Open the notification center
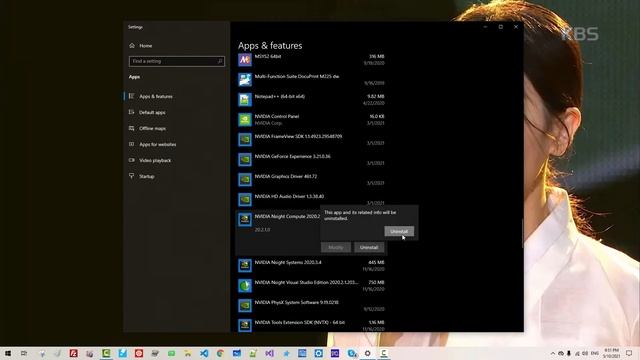Screen dimensions: 640x360 (x=629, y=353)
